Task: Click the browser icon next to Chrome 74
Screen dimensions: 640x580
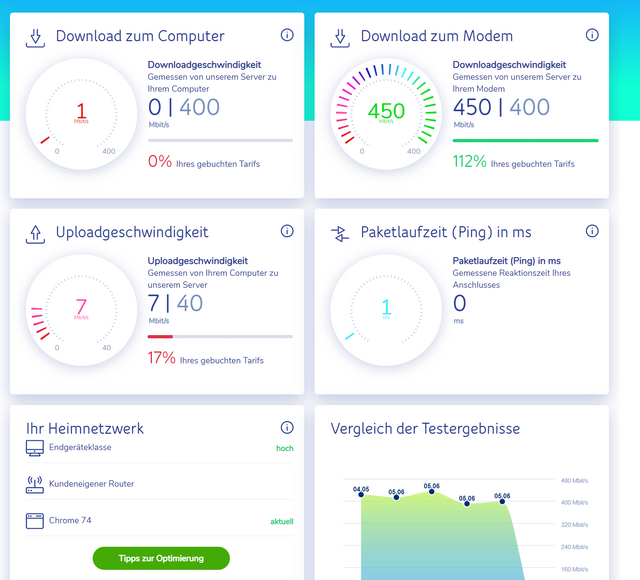Action: pyautogui.click(x=35, y=520)
